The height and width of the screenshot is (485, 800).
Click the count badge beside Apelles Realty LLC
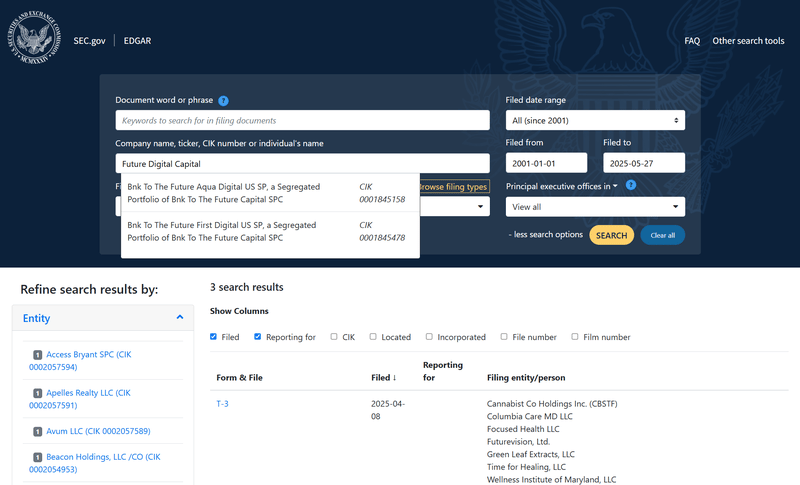37,393
